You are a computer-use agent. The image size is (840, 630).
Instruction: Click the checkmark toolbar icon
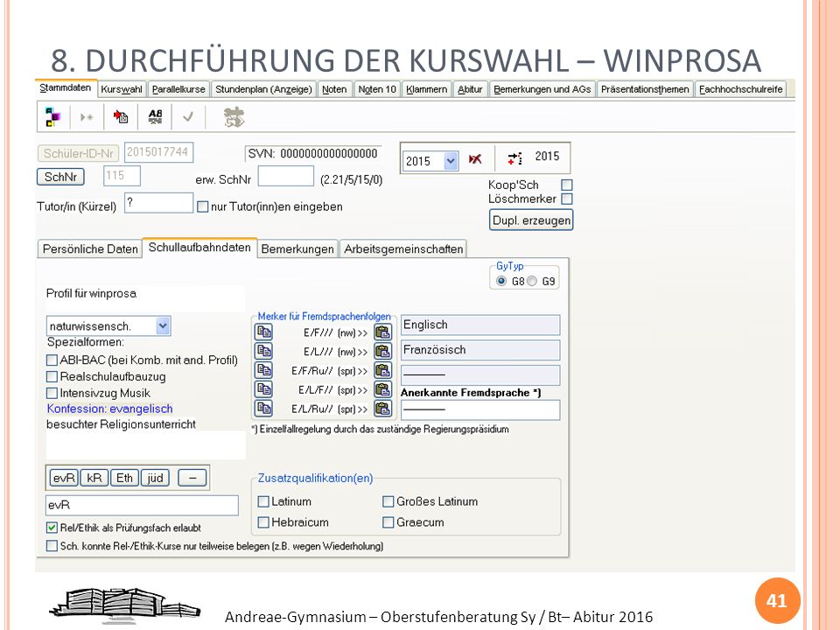(188, 116)
